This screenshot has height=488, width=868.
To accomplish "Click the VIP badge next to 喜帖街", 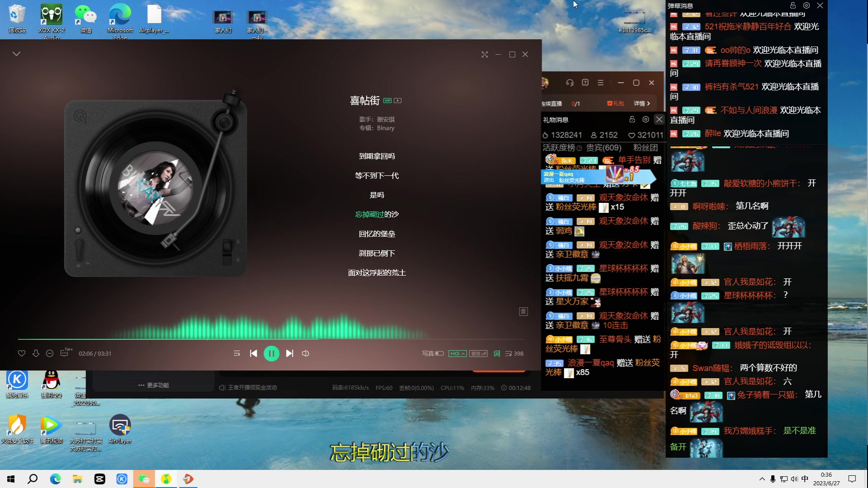I will [x=387, y=100].
